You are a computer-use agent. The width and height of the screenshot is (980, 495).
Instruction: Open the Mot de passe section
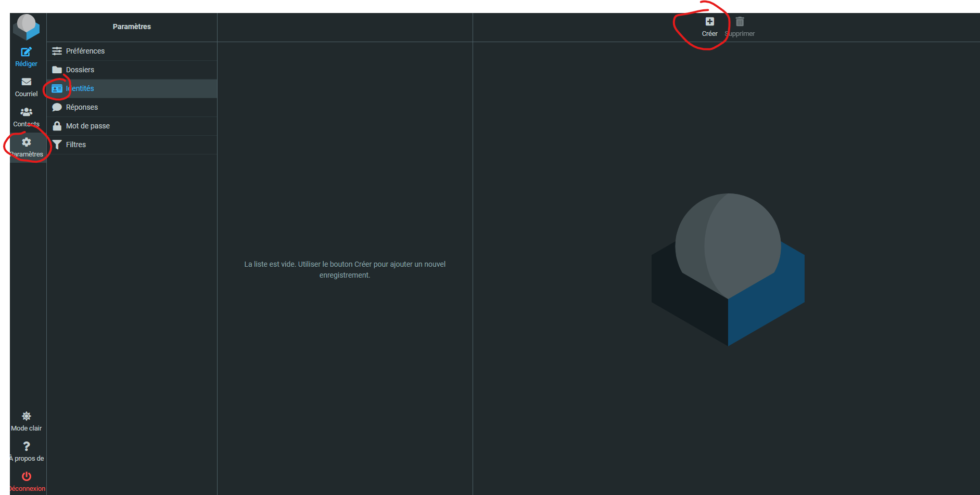[88, 126]
